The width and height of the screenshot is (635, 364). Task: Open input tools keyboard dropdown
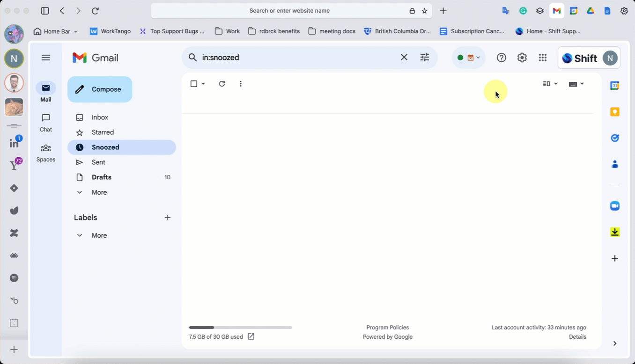click(x=576, y=84)
